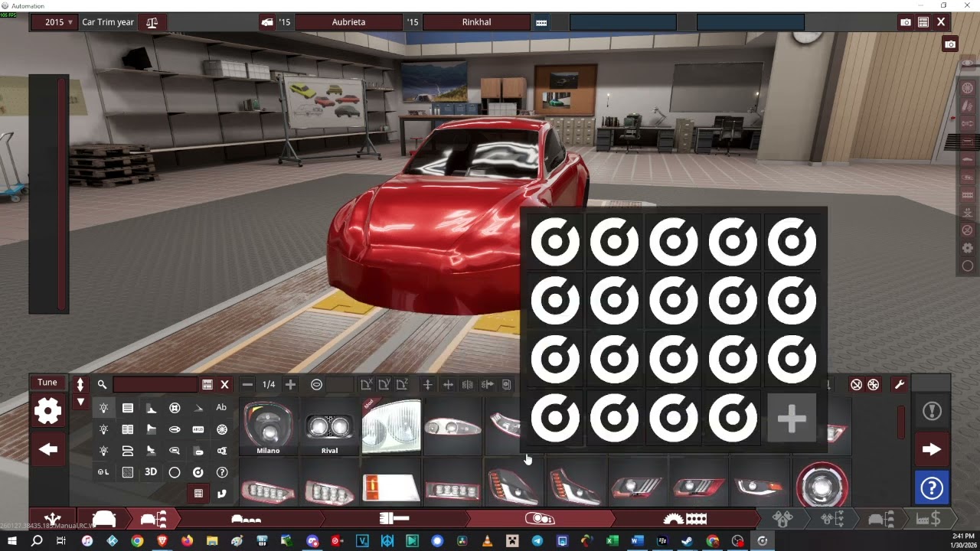
Task: Open the Windows Start menu
Action: pos(11,541)
